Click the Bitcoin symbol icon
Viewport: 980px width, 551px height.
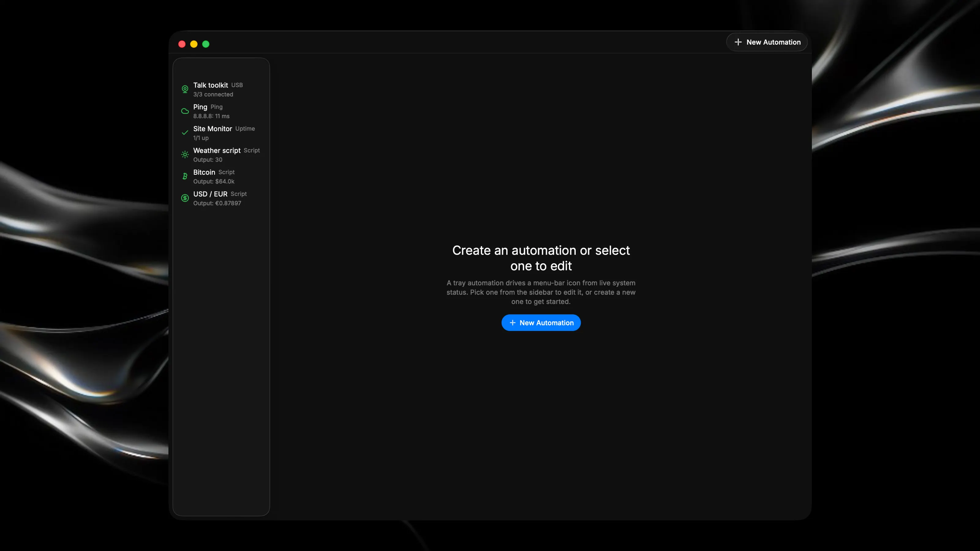pyautogui.click(x=185, y=176)
